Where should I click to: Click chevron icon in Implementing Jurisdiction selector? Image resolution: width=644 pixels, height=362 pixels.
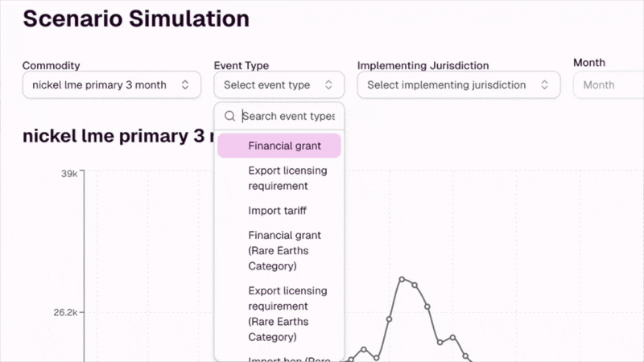(545, 84)
